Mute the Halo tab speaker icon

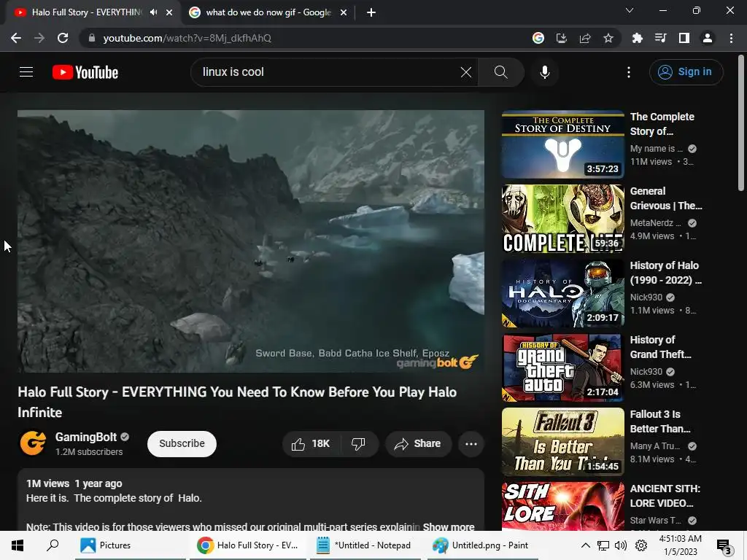[153, 12]
